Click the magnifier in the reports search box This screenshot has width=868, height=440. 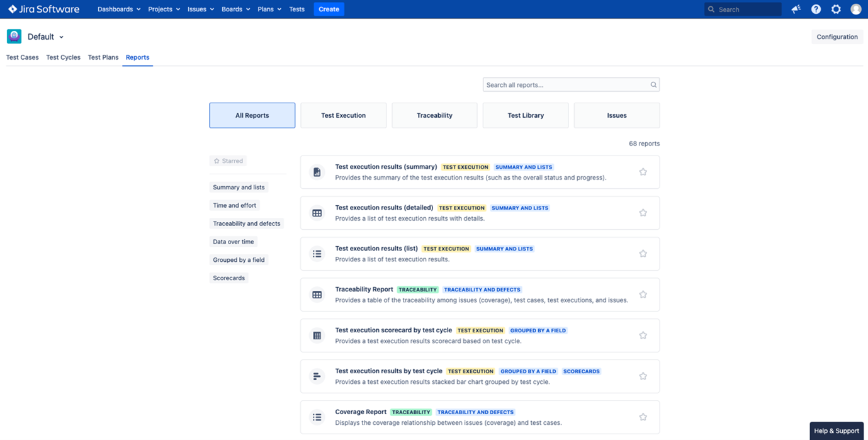(x=653, y=84)
